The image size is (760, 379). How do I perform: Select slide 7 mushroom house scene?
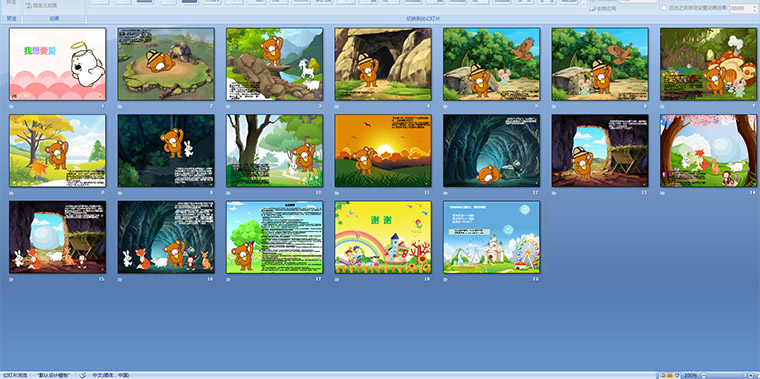pos(709,64)
